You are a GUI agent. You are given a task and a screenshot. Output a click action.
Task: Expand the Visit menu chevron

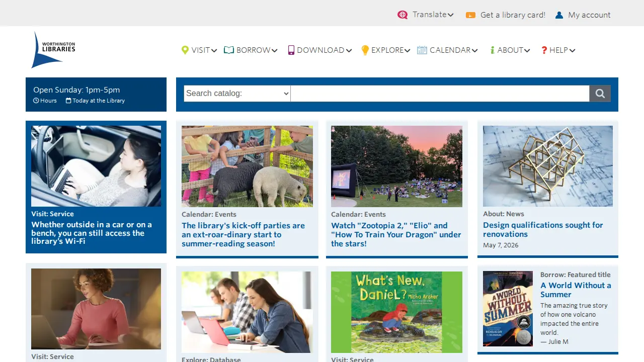[x=214, y=50]
